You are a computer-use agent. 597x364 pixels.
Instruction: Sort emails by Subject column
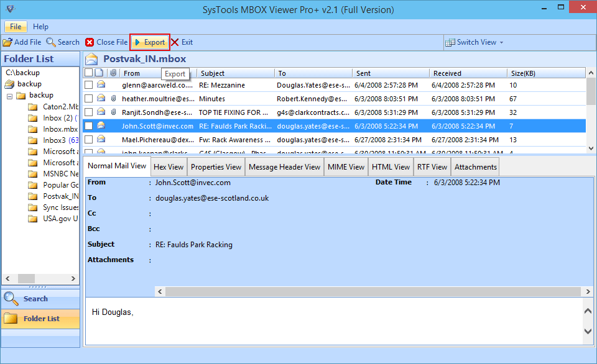click(236, 73)
